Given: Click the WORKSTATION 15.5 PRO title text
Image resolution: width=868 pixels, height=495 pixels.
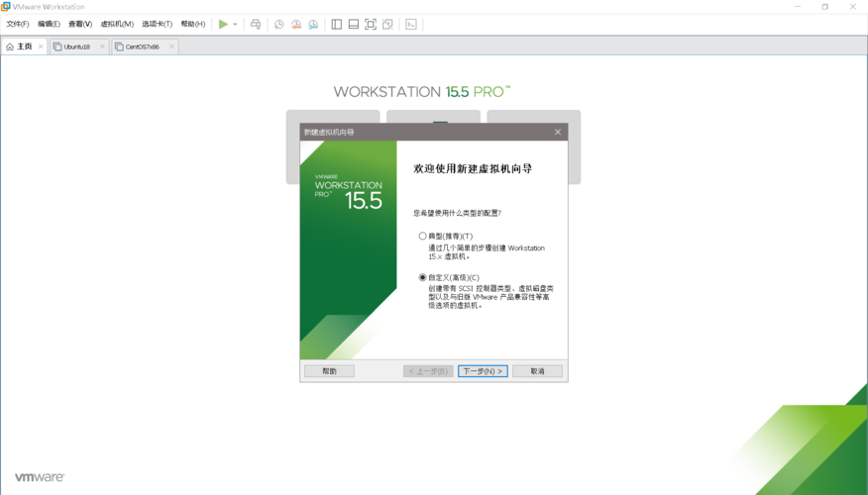Looking at the screenshot, I should click(x=422, y=92).
